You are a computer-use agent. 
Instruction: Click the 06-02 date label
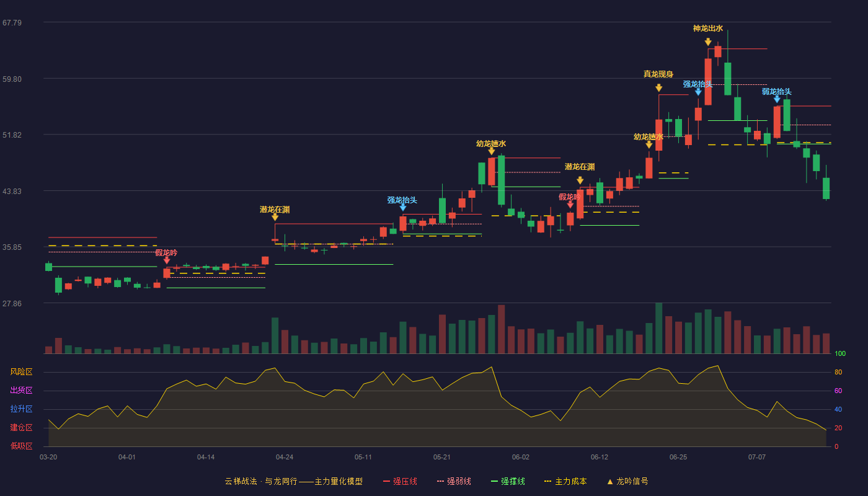point(521,457)
